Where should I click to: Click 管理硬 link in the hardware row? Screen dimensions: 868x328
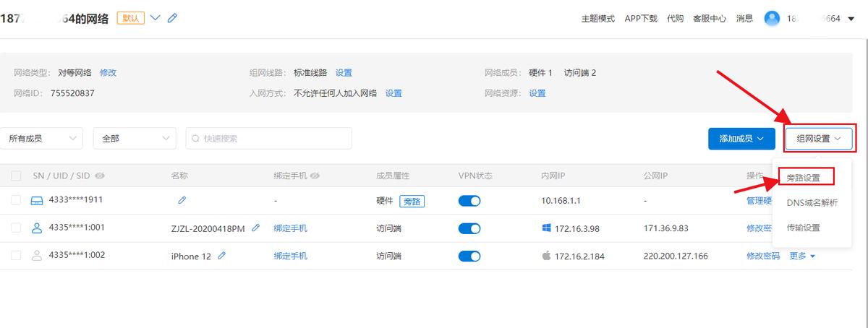pos(759,201)
